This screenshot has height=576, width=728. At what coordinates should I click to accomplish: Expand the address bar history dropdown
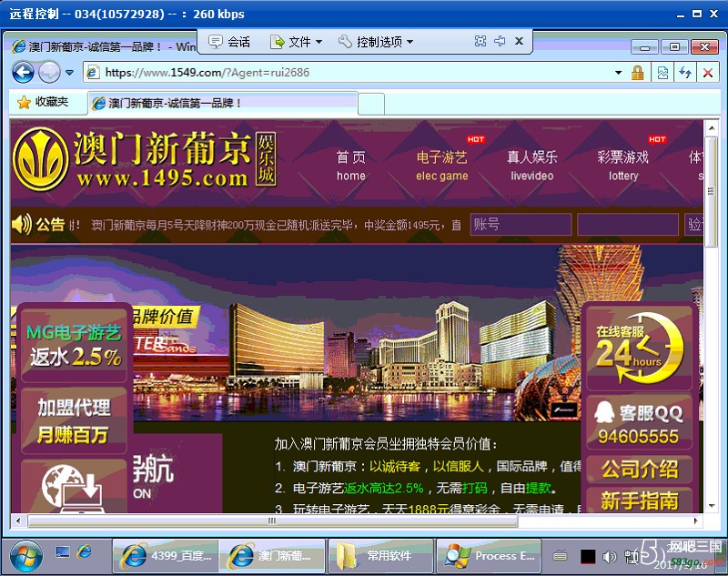click(x=619, y=73)
